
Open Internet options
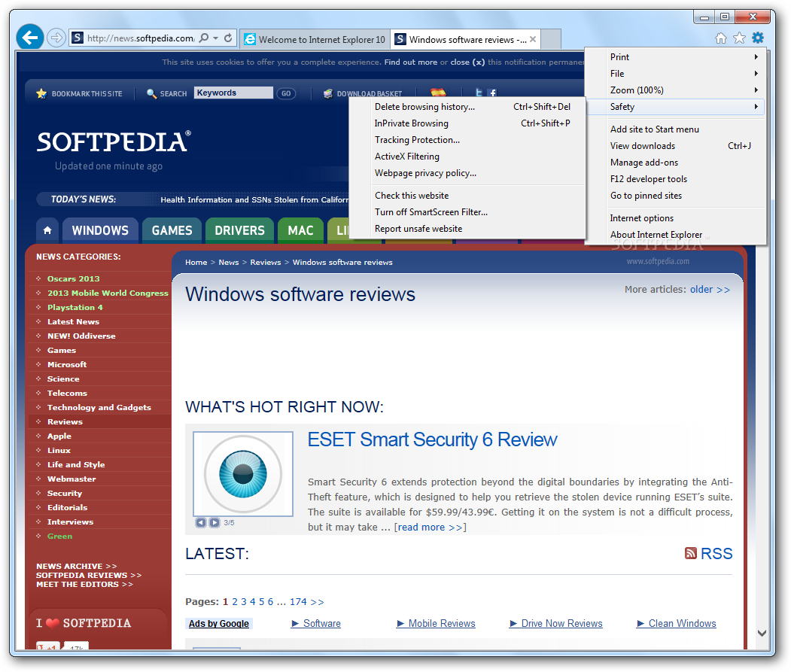[675, 218]
